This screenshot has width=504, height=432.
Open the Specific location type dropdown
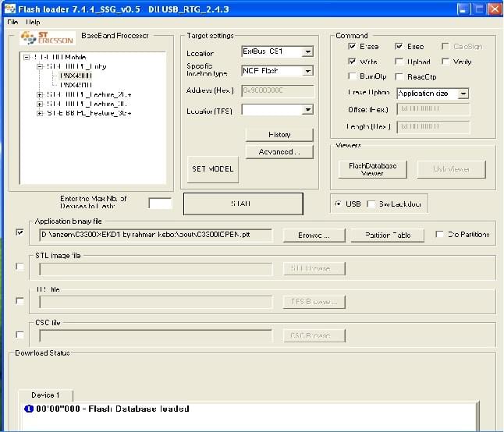pyautogui.click(x=307, y=71)
